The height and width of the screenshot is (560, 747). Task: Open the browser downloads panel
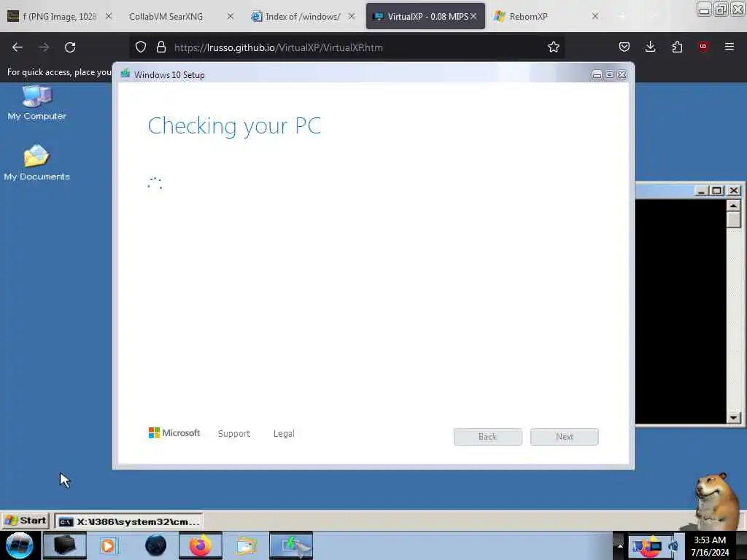[650, 47]
